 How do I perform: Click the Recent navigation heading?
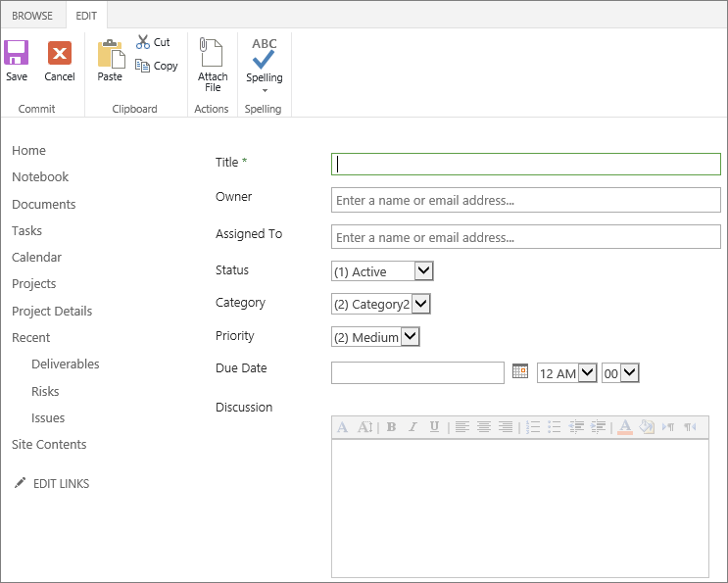coord(30,337)
